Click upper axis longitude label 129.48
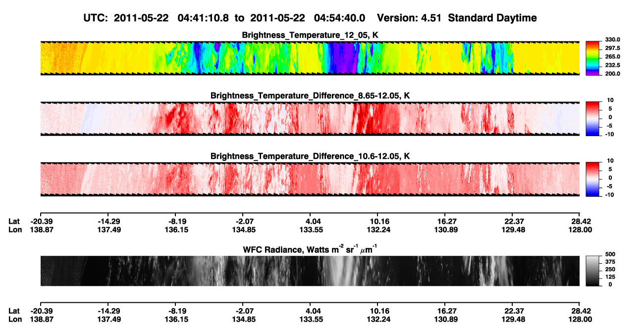Screen dimensions: 644x330 click(x=513, y=230)
